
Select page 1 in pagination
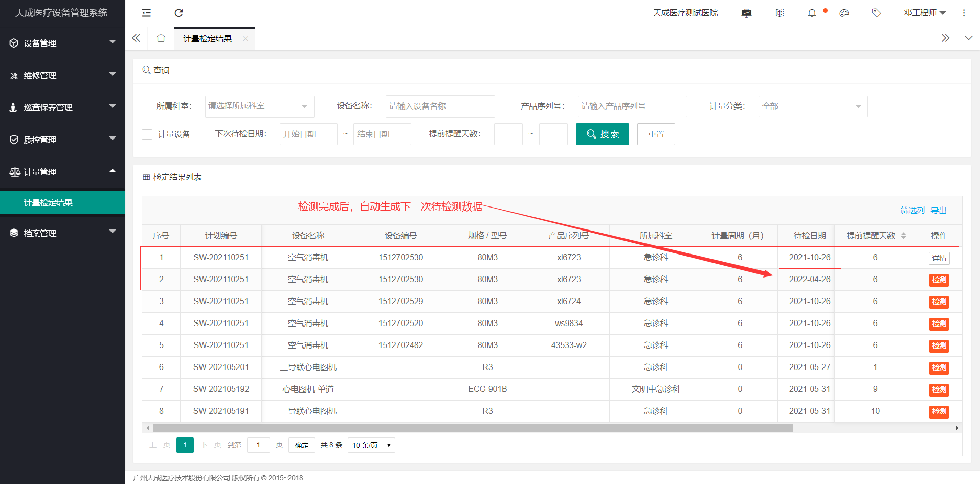click(x=185, y=445)
